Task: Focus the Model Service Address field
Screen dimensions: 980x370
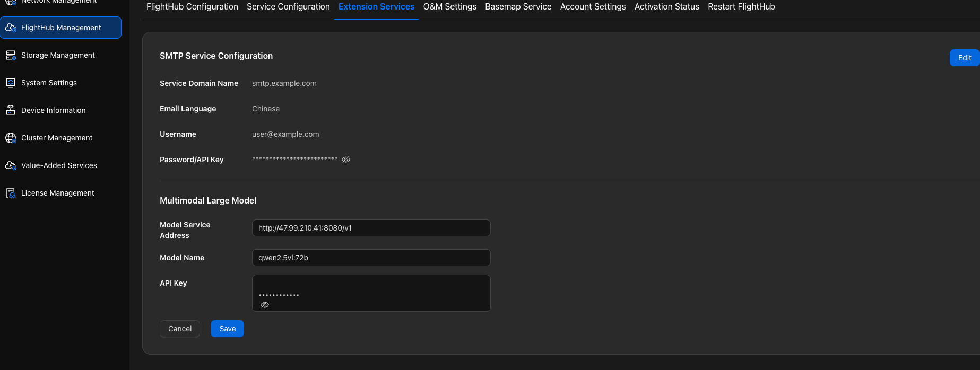Action: pyautogui.click(x=371, y=228)
